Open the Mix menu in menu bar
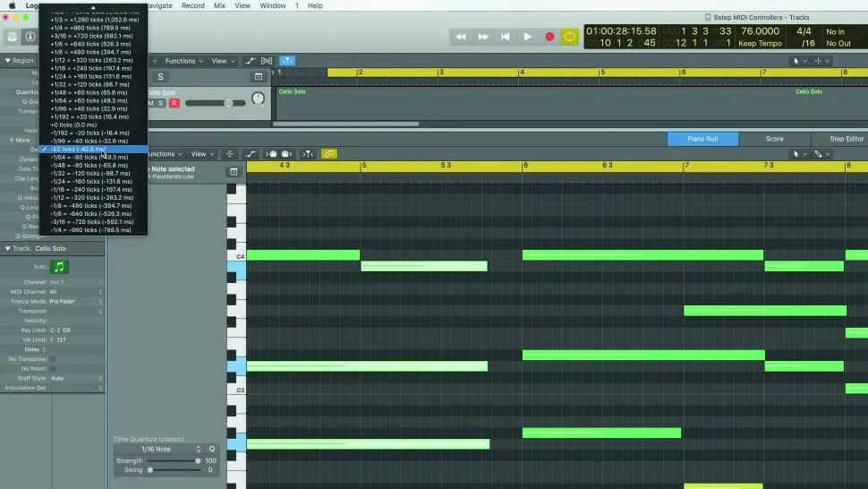 pos(219,5)
